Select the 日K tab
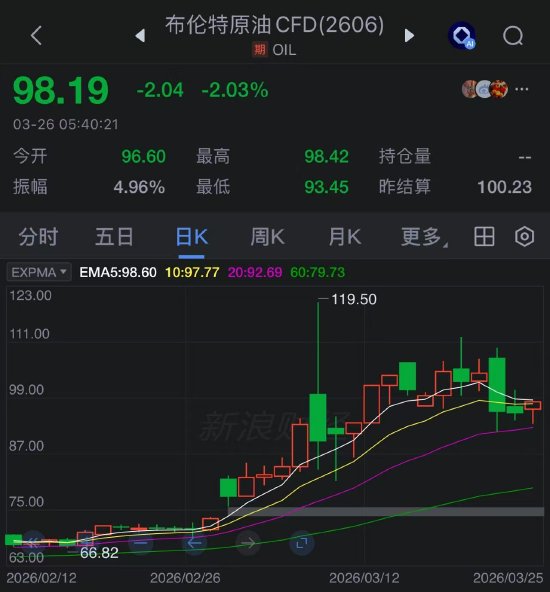Image resolution: width=550 pixels, height=592 pixels. [191, 237]
